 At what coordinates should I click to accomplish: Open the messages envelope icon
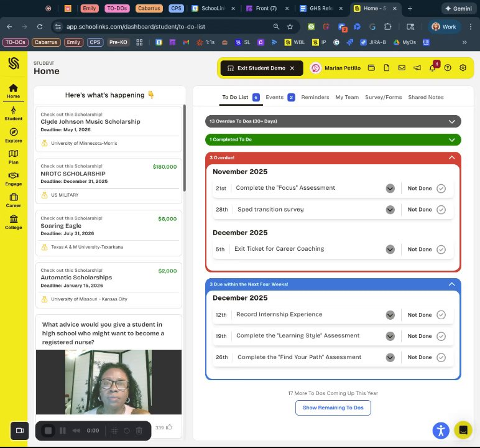click(x=402, y=68)
